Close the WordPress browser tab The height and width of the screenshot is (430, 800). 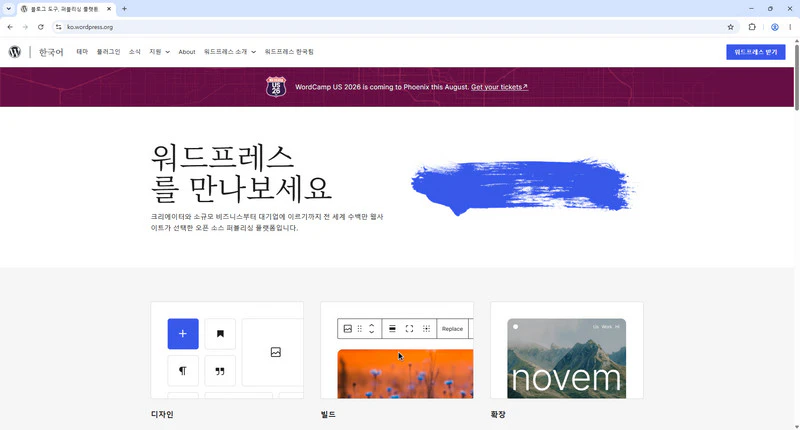tap(109, 9)
